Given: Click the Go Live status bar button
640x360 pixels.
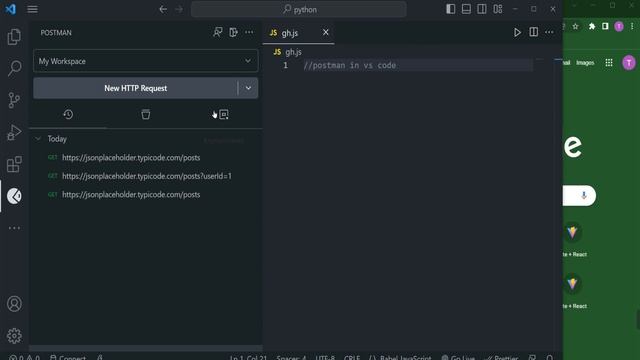Looking at the screenshot, I should tap(458, 357).
